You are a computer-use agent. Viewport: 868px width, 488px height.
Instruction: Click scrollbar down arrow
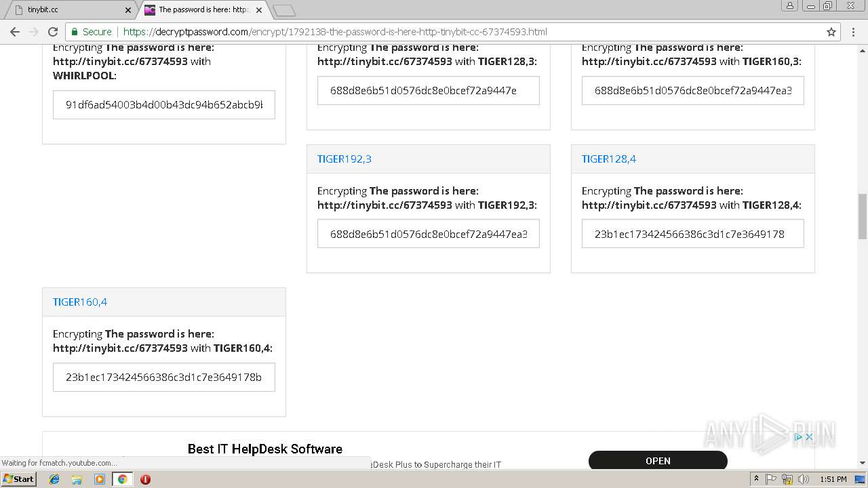tap(863, 463)
